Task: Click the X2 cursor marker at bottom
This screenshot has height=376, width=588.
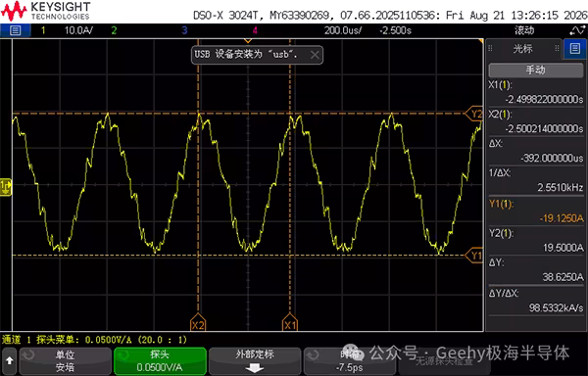Action: click(x=198, y=323)
